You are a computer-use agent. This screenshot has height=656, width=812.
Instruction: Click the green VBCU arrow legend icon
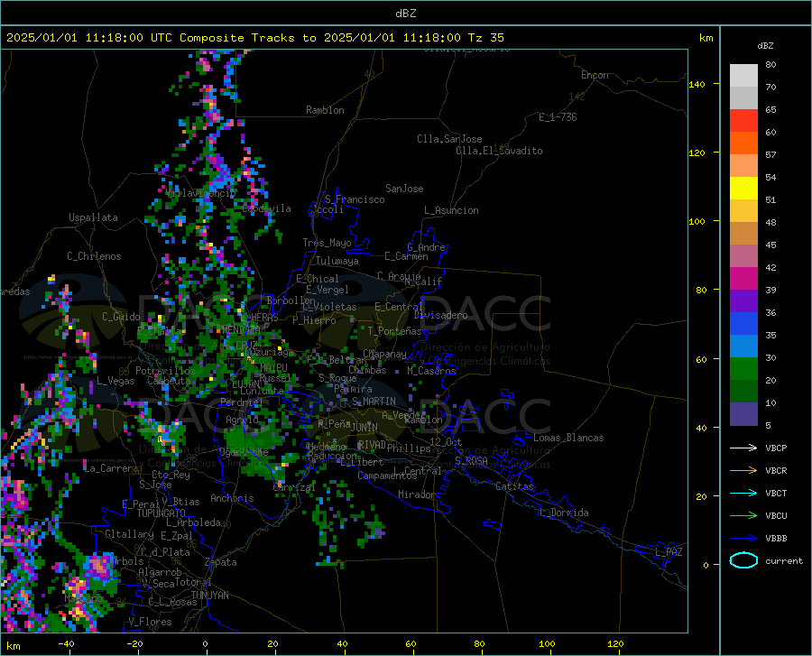click(743, 516)
